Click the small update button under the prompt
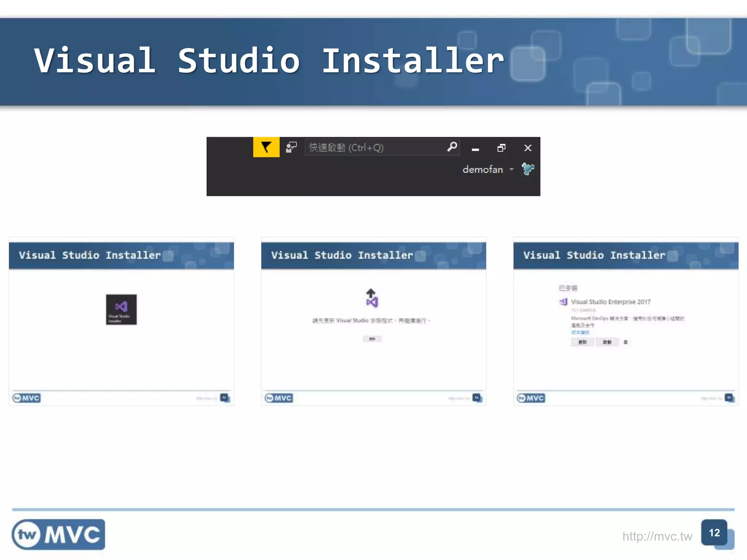The height and width of the screenshot is (560, 747). (372, 339)
